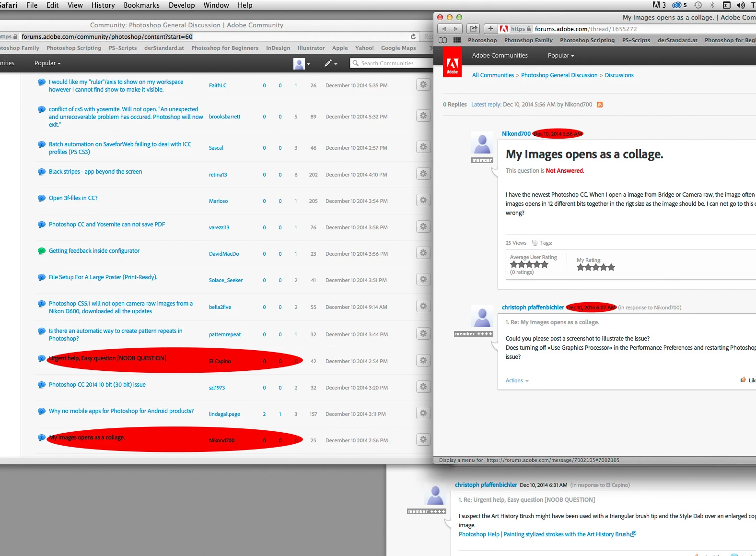Screen dimensions: 756x556
Task: Open Safari Develop menu
Action: pyautogui.click(x=182, y=5)
